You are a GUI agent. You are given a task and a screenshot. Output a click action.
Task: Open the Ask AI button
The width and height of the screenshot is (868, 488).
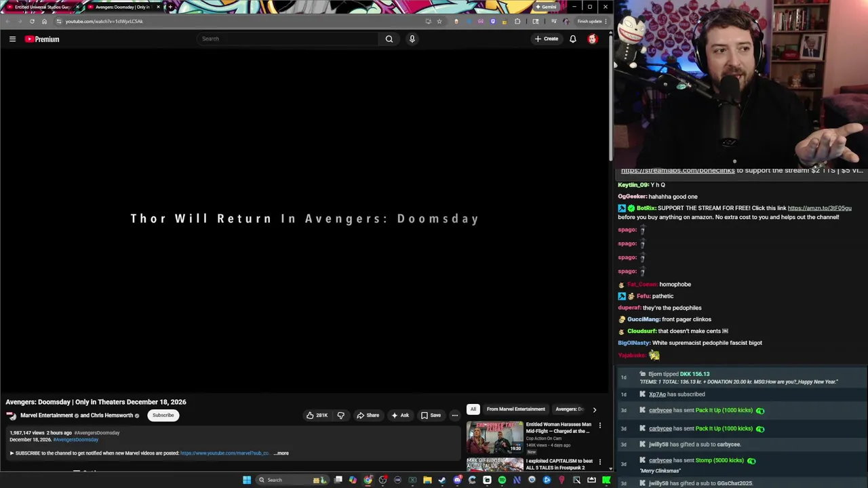(400, 415)
